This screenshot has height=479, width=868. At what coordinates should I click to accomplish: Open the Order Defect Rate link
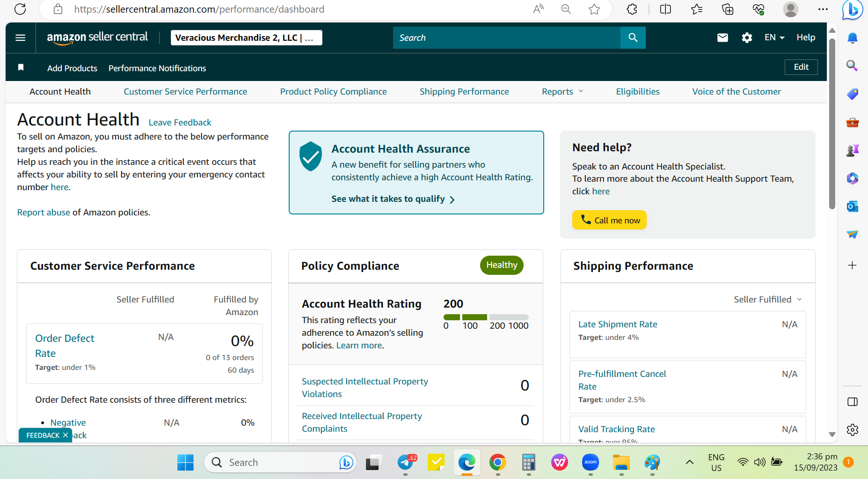coord(65,346)
